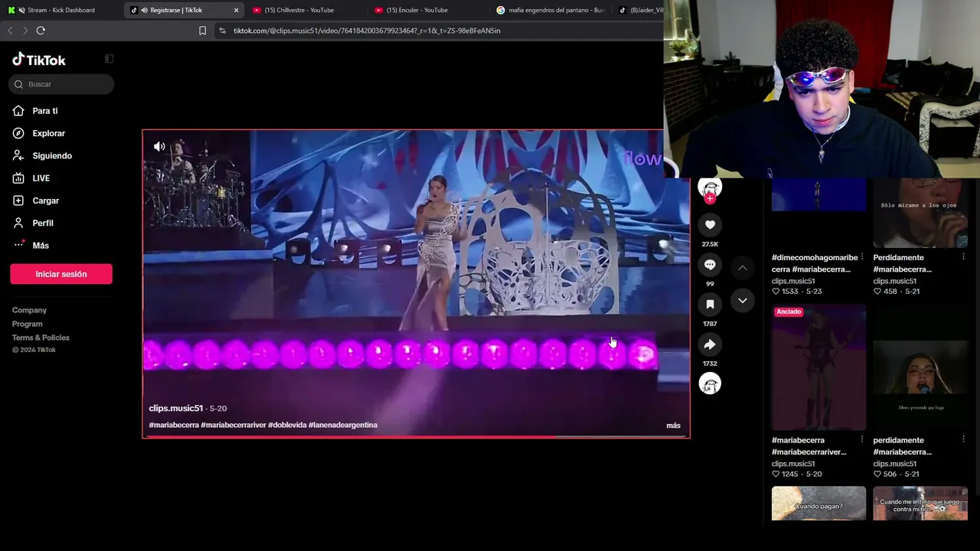Expand the Program footer section
The height and width of the screenshot is (551, 980).
click(27, 324)
